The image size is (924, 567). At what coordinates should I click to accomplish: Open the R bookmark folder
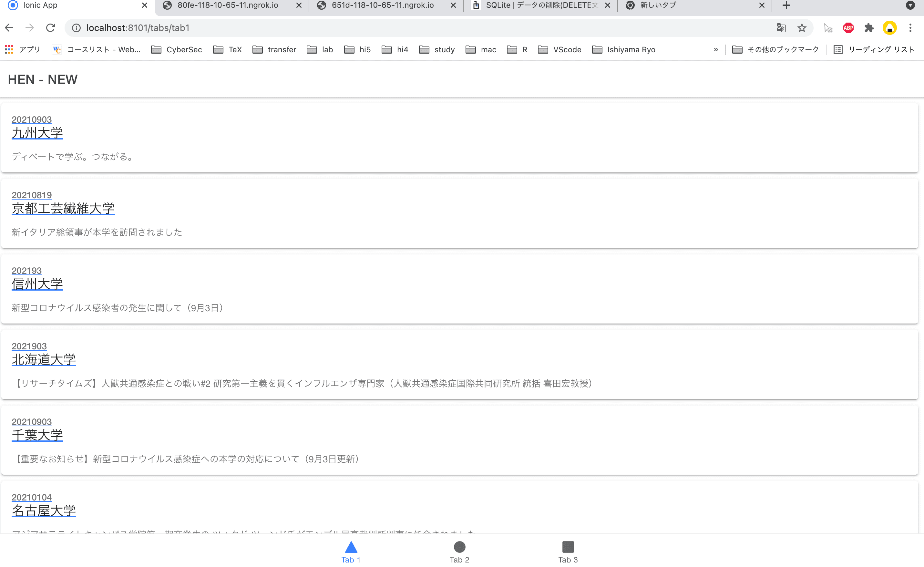tap(517, 49)
